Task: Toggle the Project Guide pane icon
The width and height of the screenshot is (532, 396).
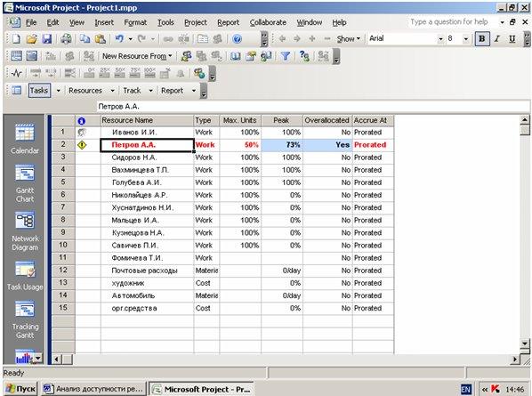Action: click(x=16, y=90)
